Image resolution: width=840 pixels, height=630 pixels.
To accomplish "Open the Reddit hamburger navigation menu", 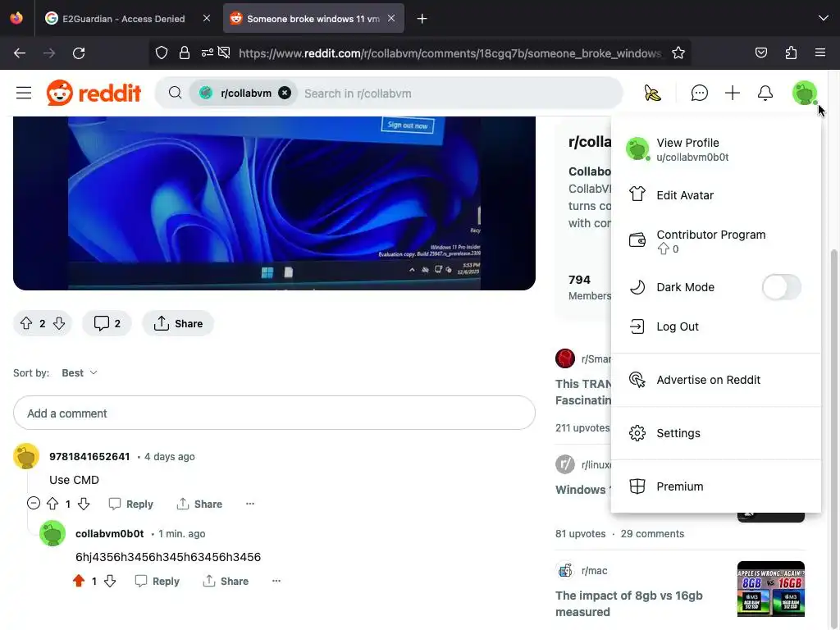I will [24, 94].
